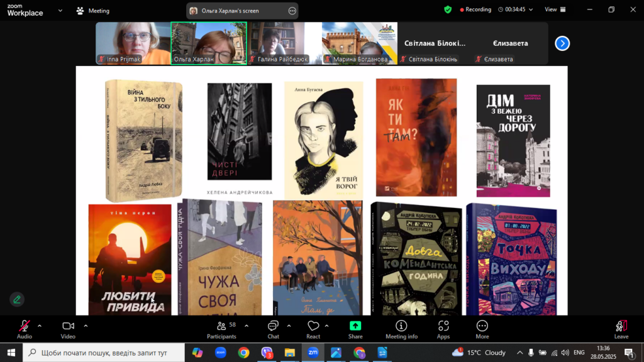The width and height of the screenshot is (644, 362).
Task: Select the Meeting tab
Action: tap(93, 11)
